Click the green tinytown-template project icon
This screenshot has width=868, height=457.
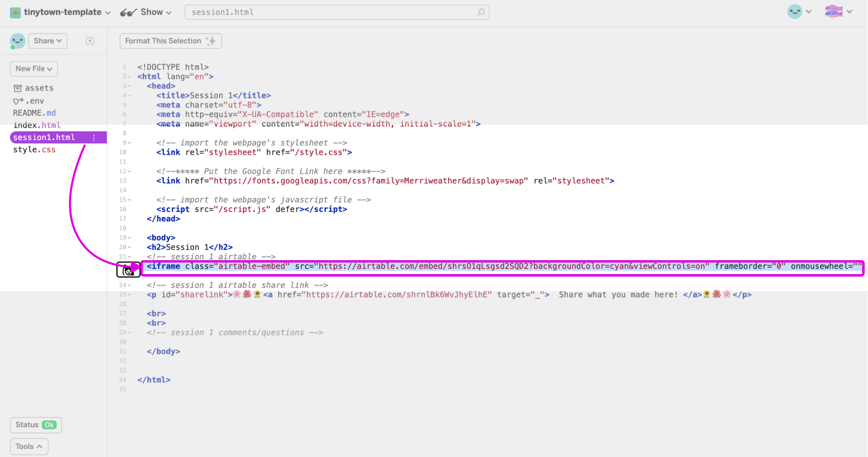point(15,12)
